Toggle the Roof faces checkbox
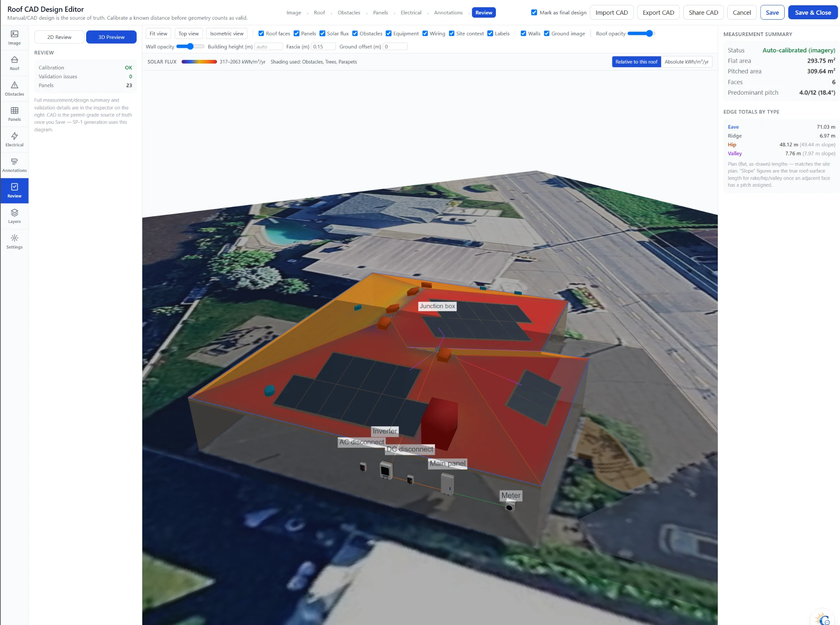This screenshot has width=840, height=625. point(261,34)
